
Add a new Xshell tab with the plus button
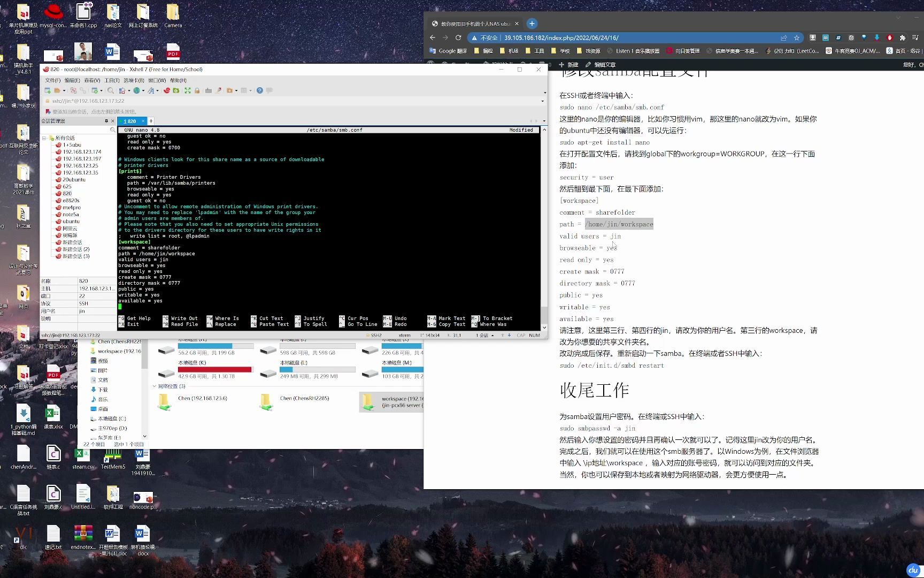151,121
